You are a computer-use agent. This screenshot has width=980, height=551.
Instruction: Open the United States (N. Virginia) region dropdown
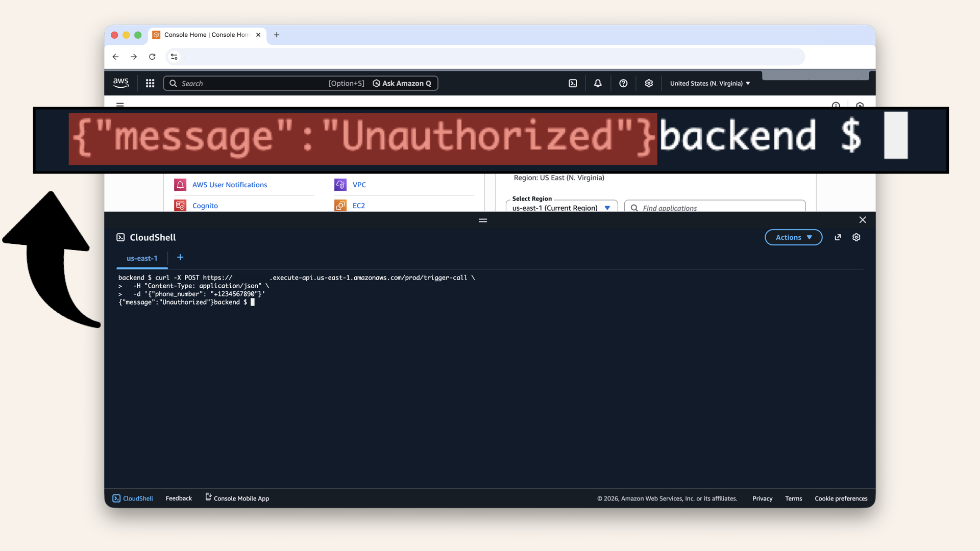709,83
